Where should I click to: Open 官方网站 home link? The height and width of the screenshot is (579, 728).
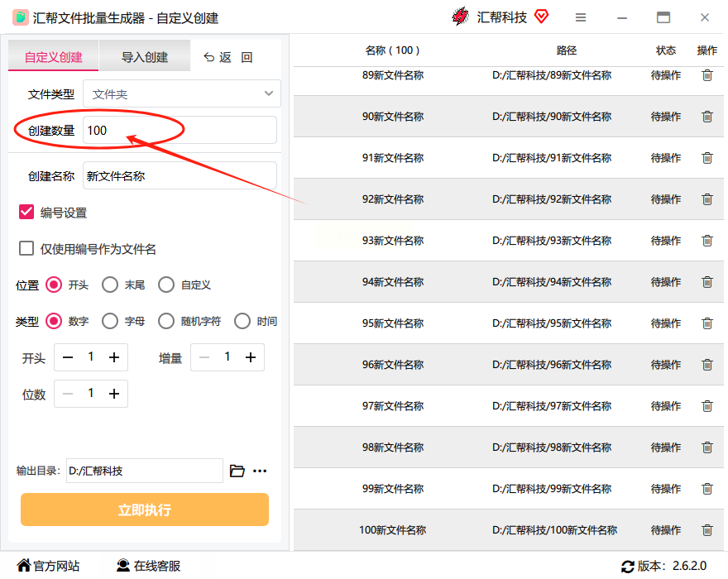(x=48, y=566)
